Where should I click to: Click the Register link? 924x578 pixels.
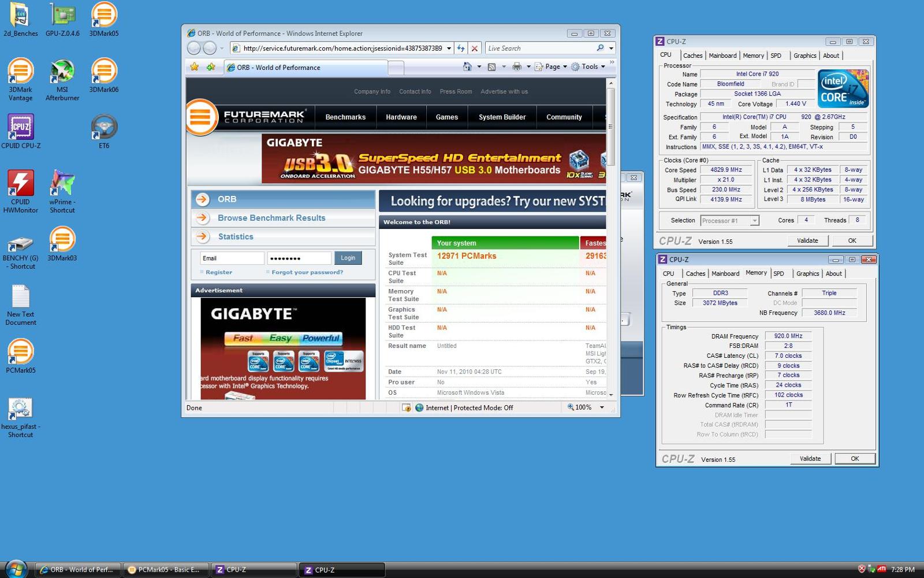pos(219,272)
